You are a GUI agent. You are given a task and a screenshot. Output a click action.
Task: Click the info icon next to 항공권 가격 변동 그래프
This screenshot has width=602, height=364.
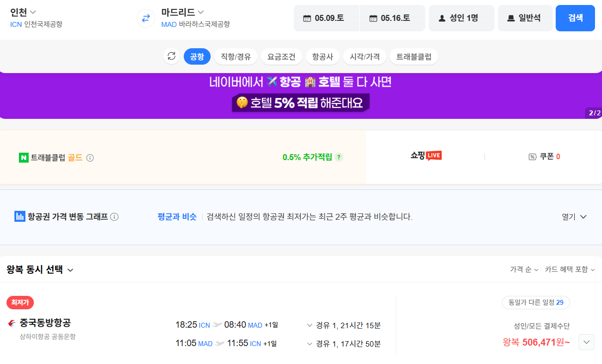click(115, 217)
